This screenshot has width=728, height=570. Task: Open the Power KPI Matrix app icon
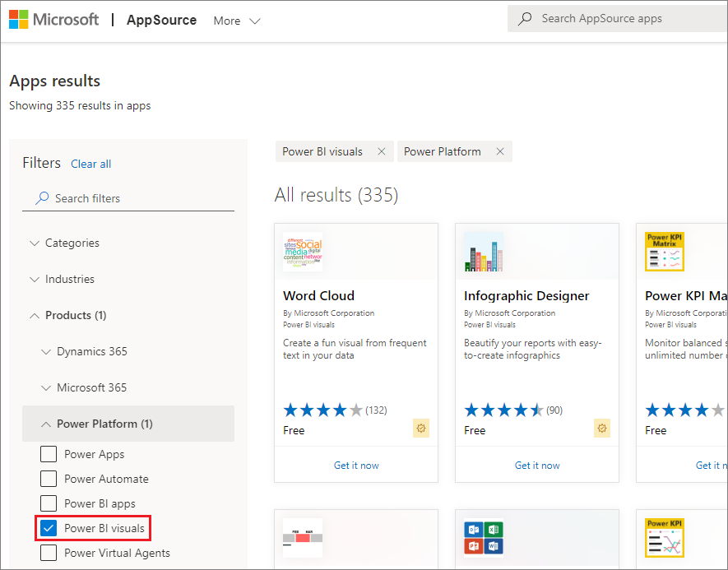[x=665, y=252]
